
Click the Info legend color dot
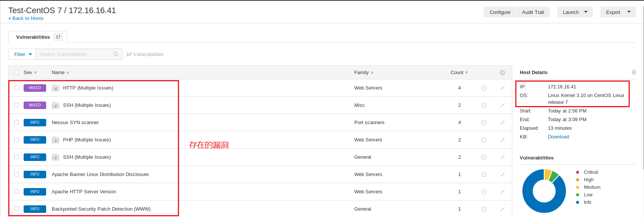click(x=578, y=202)
